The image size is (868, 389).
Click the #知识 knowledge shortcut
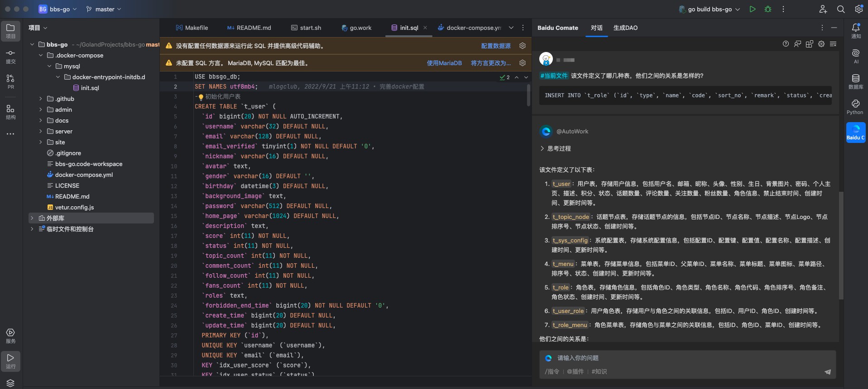click(x=599, y=371)
